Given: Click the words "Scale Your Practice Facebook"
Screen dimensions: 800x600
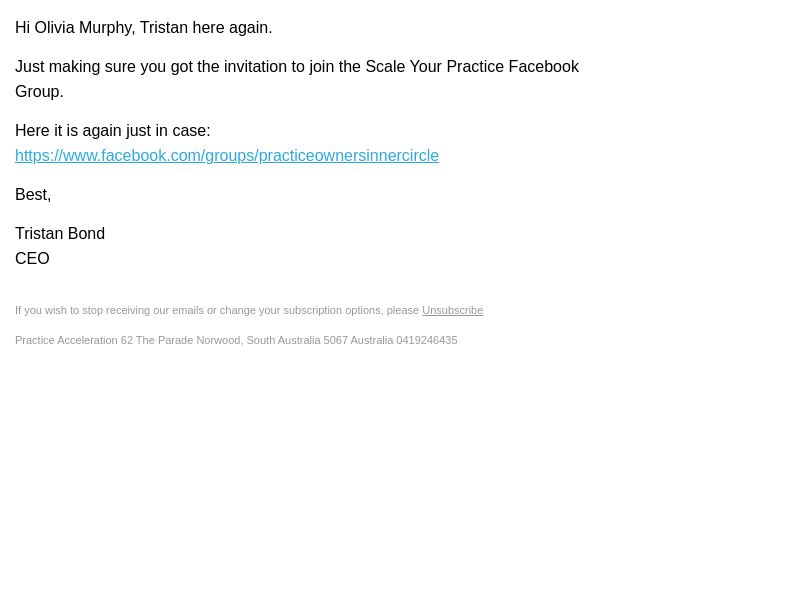Looking at the screenshot, I should point(472,67).
